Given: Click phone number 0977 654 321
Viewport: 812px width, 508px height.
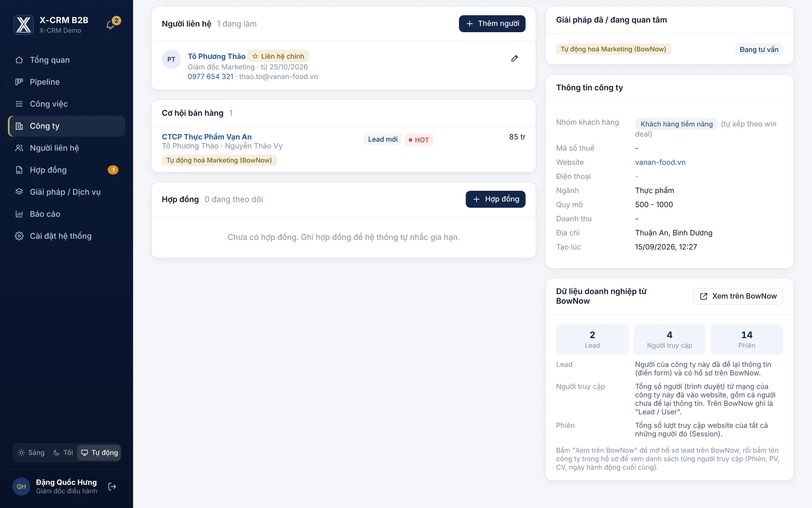Looking at the screenshot, I should coord(210,77).
